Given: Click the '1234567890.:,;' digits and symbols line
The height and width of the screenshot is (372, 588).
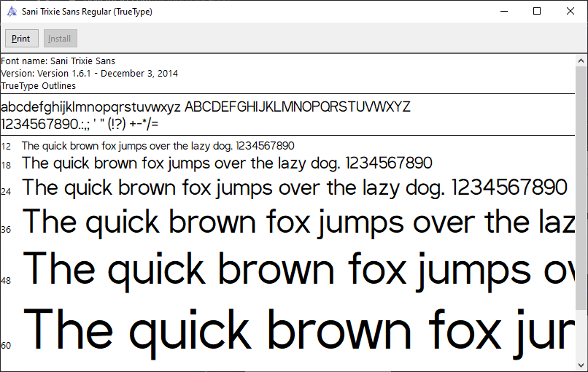Looking at the screenshot, I should tap(80, 124).
